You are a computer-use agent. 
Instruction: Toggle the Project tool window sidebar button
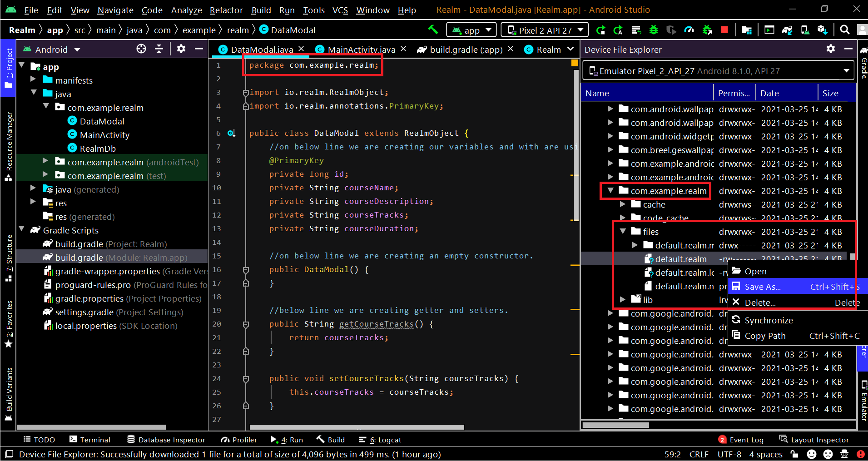click(9, 68)
